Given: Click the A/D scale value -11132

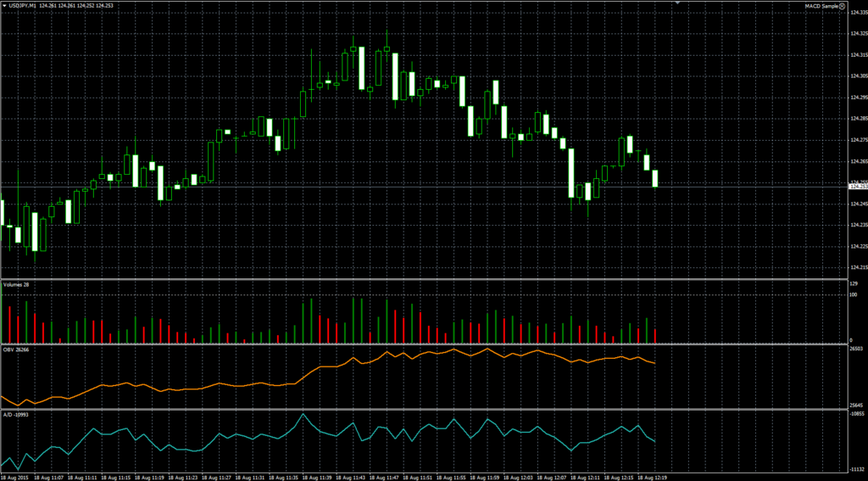Looking at the screenshot, I should [x=857, y=469].
